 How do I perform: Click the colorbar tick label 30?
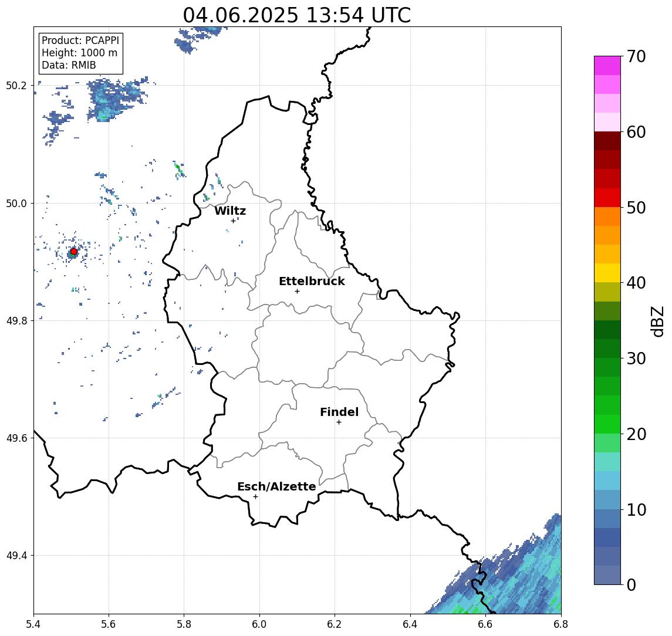[636, 358]
